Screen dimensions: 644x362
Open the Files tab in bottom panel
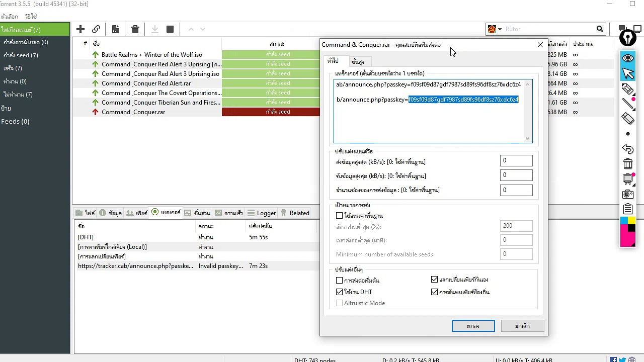(86, 213)
